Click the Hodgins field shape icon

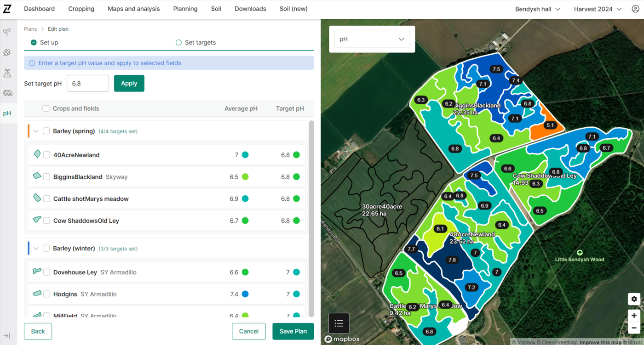click(37, 294)
